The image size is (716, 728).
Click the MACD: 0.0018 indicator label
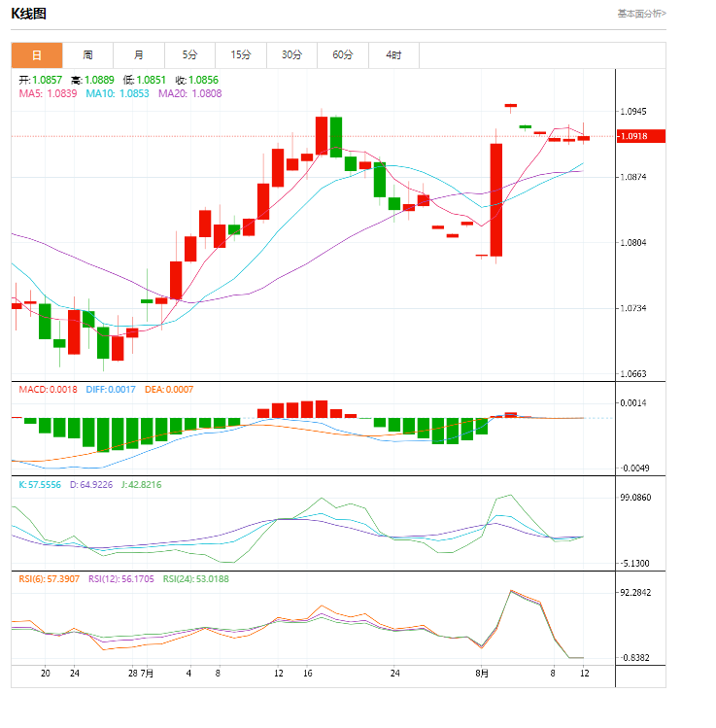point(48,390)
